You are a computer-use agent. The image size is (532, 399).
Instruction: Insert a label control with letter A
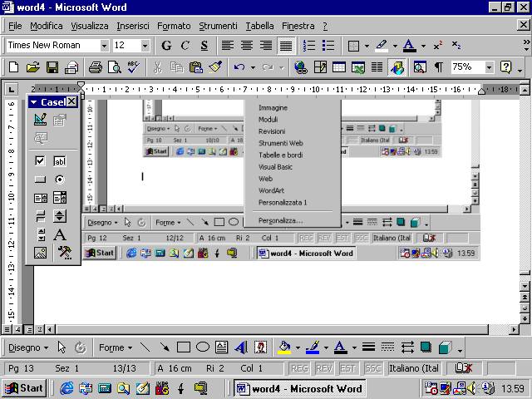[60, 234]
